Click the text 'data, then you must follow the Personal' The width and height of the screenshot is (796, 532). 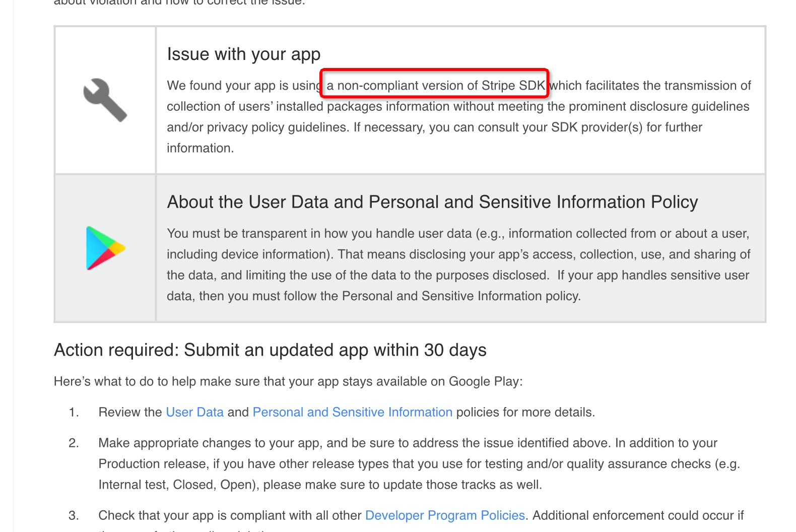click(280, 296)
